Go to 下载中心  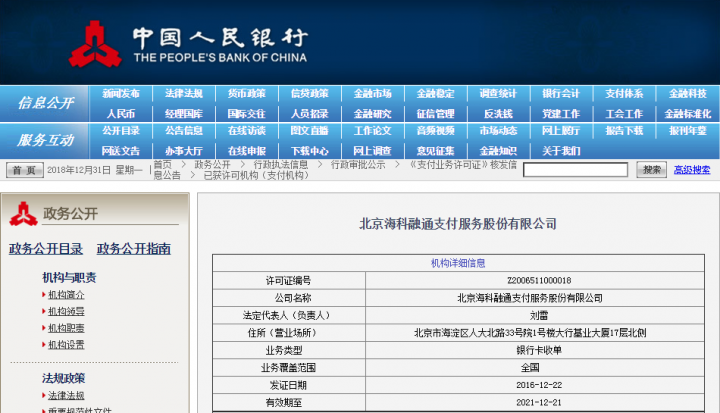coord(309,151)
